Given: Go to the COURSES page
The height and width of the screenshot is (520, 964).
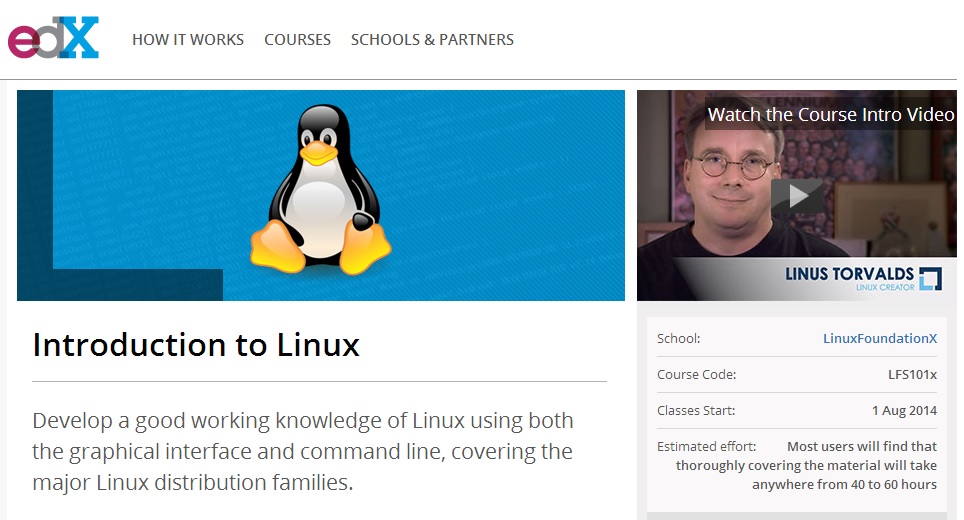Looking at the screenshot, I should pos(297,40).
